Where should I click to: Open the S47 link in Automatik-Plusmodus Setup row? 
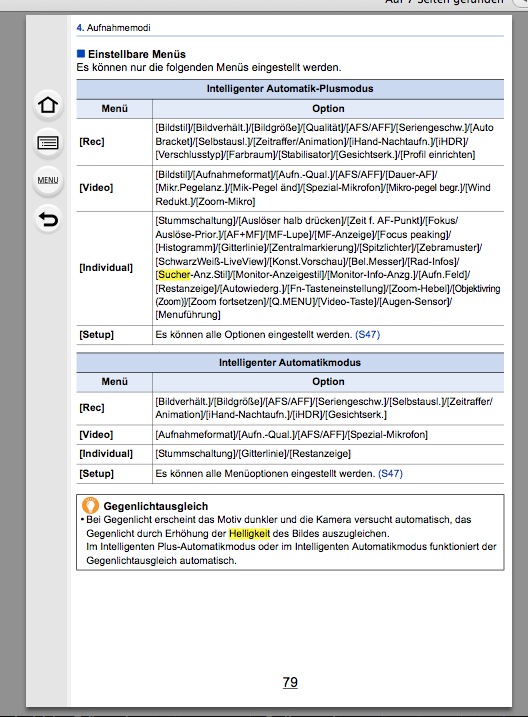(368, 334)
